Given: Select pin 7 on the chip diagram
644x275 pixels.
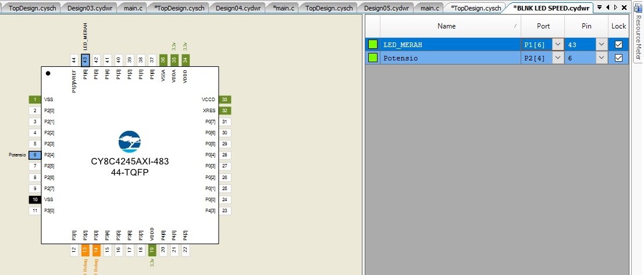Looking at the screenshot, I should pos(35,166).
